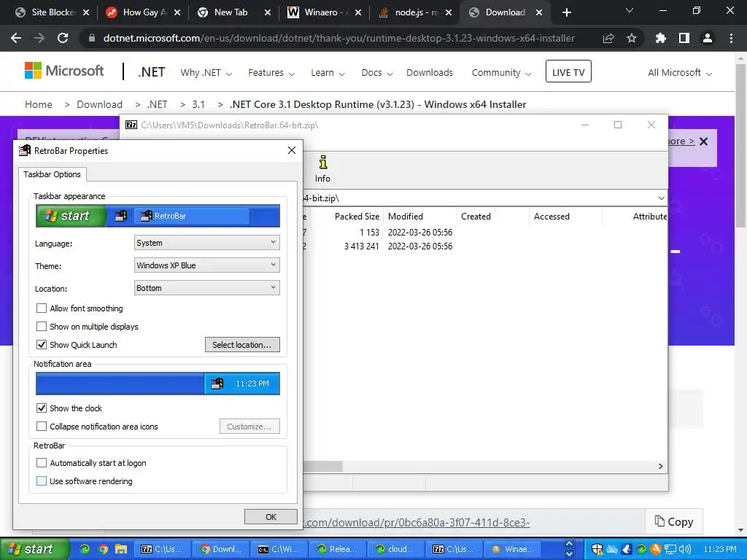Click the taskbar clock showing 11:23 PM

[x=720, y=549]
